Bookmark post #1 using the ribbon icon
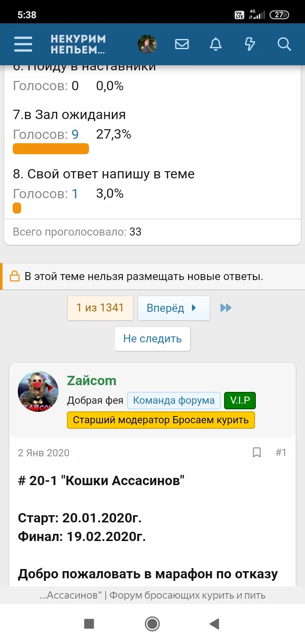This screenshot has width=305, height=644. (x=256, y=452)
